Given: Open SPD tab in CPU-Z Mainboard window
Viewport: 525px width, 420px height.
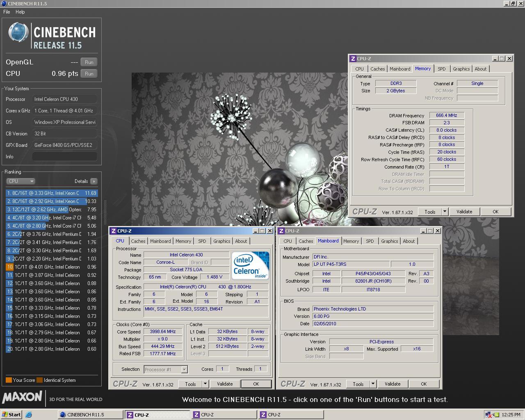Looking at the screenshot, I should click(370, 241).
